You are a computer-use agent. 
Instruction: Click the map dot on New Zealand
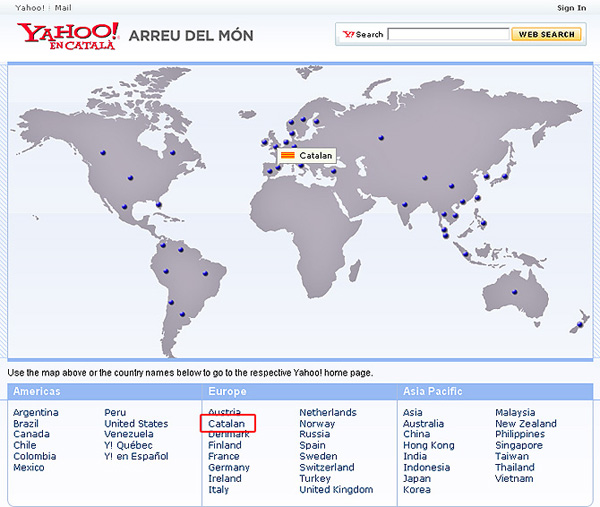(x=580, y=324)
